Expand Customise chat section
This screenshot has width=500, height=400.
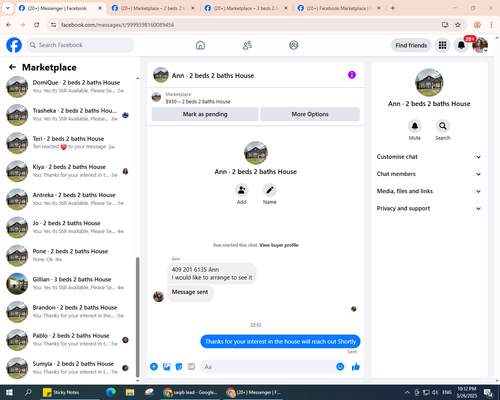pos(429,157)
